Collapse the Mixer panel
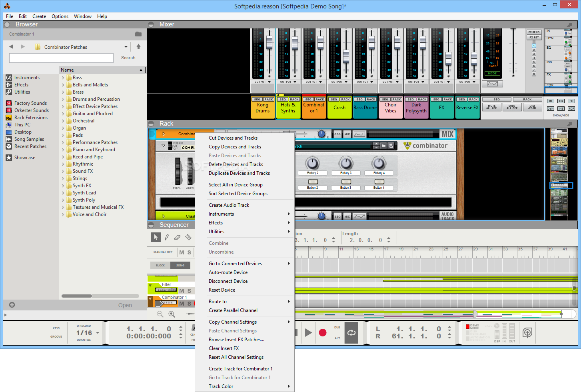This screenshot has height=392, width=581. (x=151, y=24)
